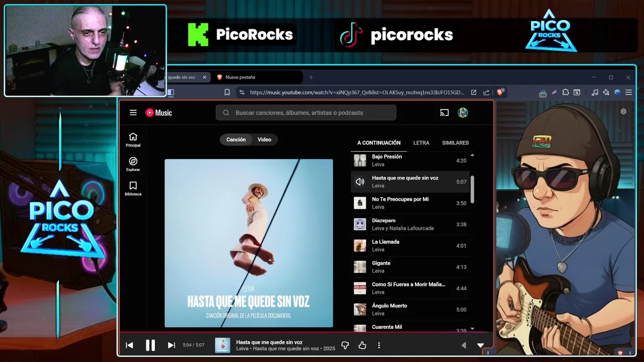Click the La Llamada track thumbnail
This screenshot has height=362, width=644.
coord(360,245)
